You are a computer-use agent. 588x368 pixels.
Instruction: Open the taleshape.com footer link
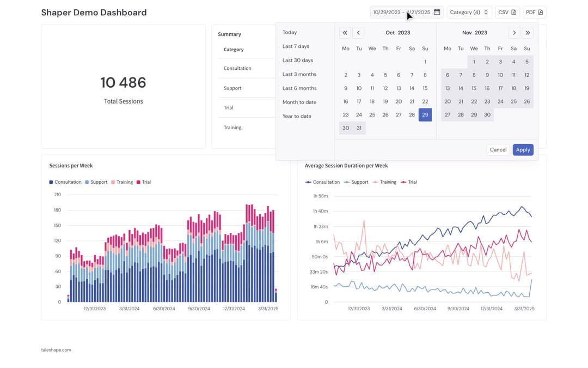pyautogui.click(x=56, y=350)
